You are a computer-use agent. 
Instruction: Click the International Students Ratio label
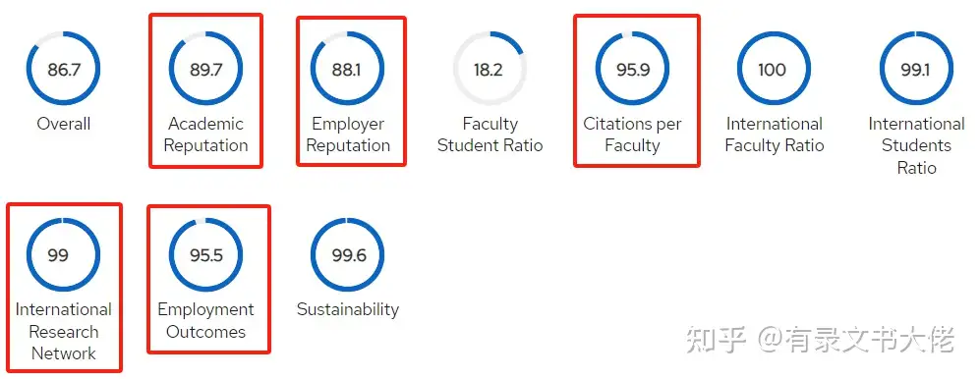[916, 145]
